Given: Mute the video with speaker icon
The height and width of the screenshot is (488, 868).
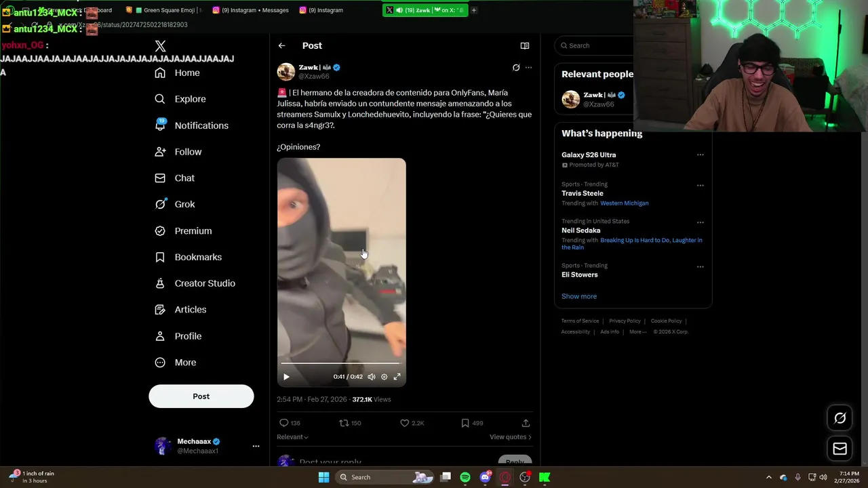Looking at the screenshot, I should [x=371, y=377].
